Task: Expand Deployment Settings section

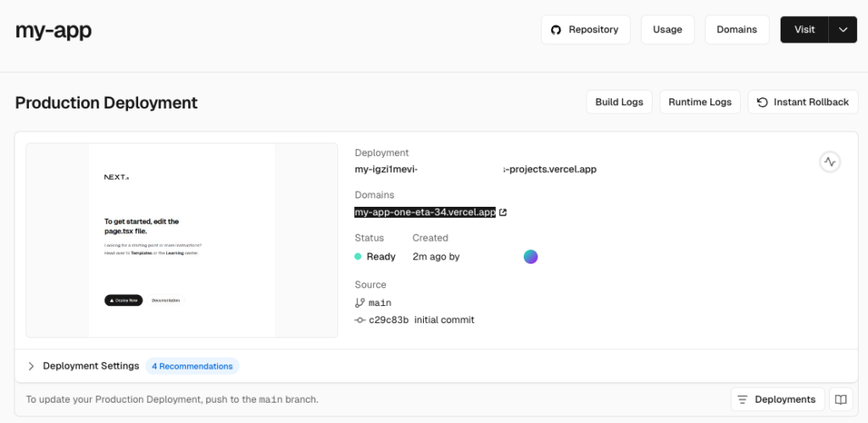Action: [x=31, y=366]
